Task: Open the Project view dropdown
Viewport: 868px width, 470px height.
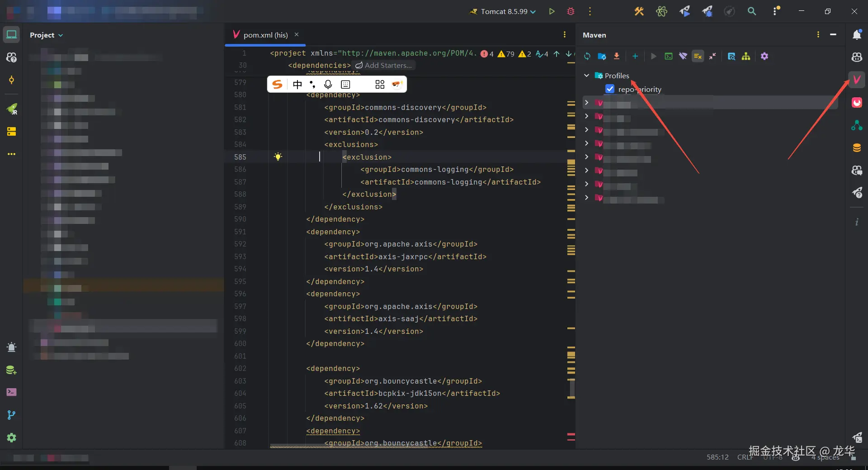Action: click(x=47, y=35)
